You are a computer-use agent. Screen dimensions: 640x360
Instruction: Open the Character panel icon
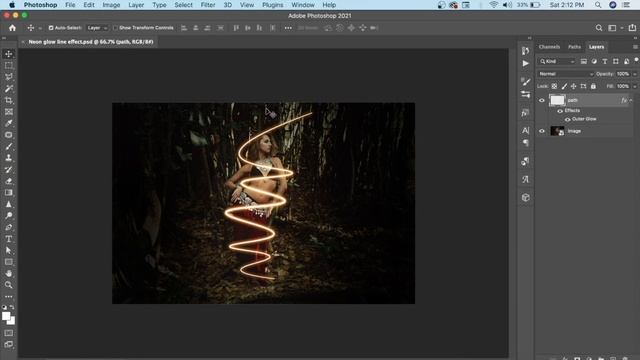click(525, 130)
